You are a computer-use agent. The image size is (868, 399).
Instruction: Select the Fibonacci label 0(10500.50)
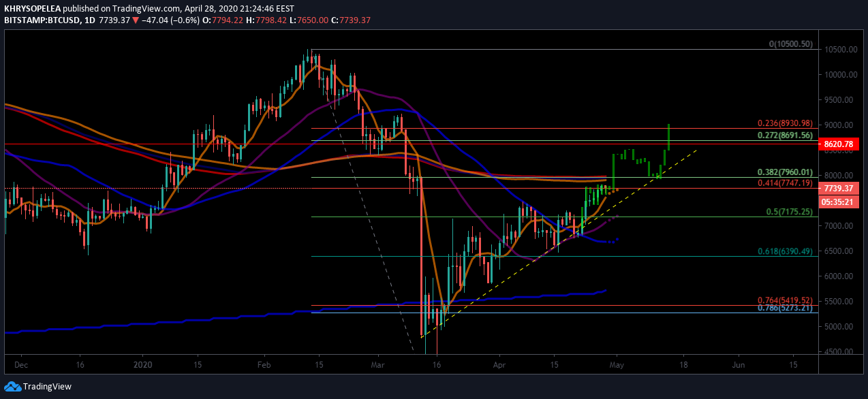click(790, 44)
